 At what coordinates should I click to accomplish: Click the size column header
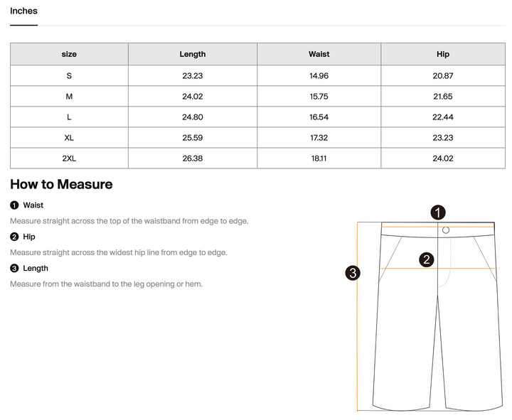click(69, 54)
